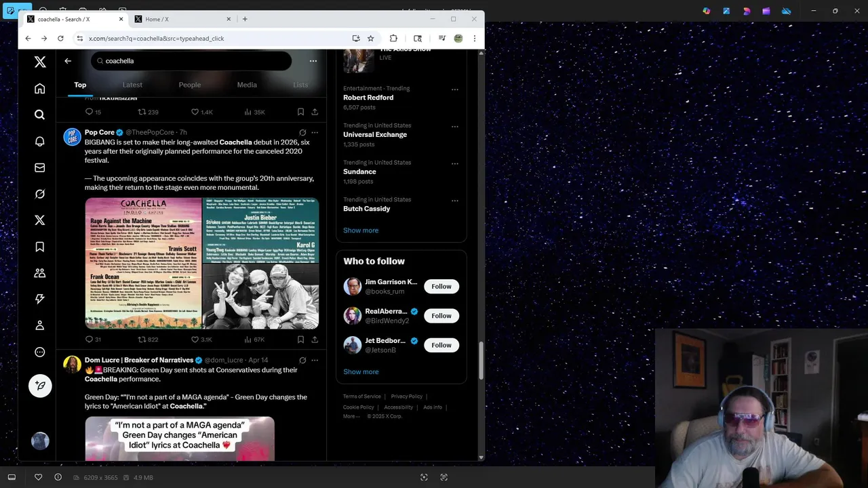Viewport: 868px width, 488px height.
Task: Open Bookmarks icon in sidebar
Action: pos(40,247)
